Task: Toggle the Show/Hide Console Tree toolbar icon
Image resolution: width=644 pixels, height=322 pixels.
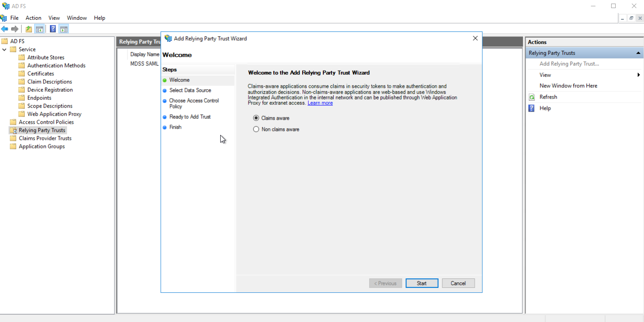Action: 40,29
